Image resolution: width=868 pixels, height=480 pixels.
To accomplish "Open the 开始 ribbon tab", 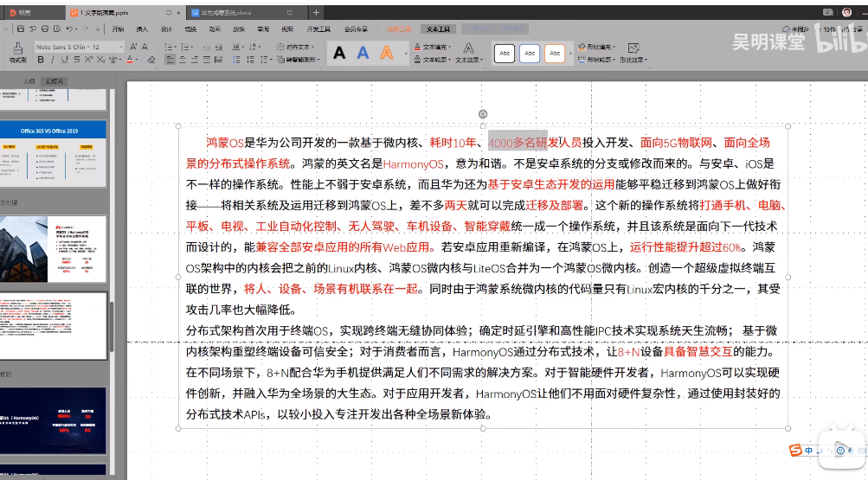I will (118, 29).
